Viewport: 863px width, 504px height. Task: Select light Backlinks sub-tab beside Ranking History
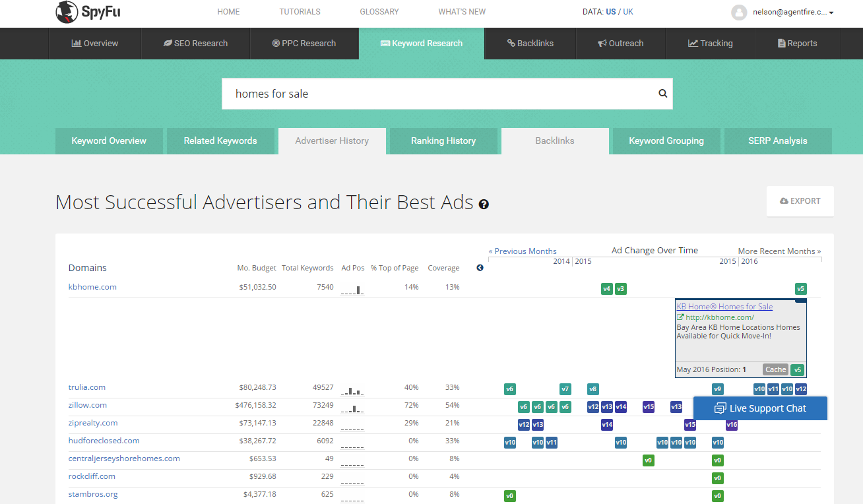(x=555, y=141)
